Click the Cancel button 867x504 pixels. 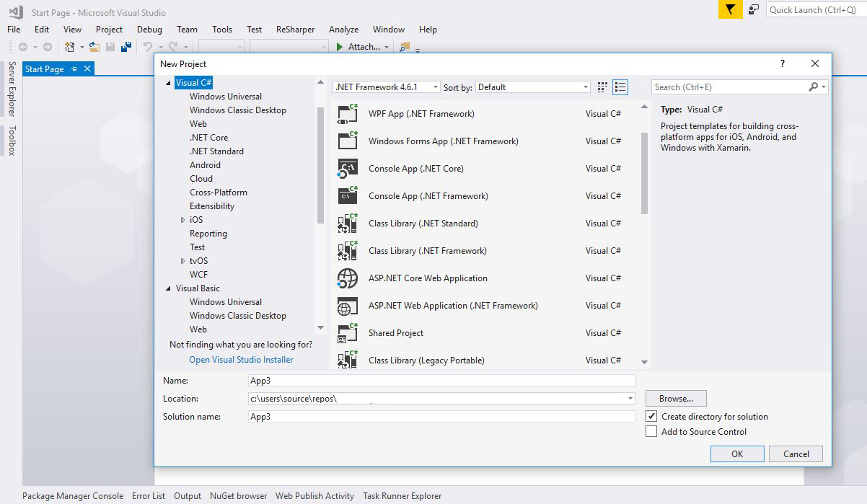click(796, 454)
